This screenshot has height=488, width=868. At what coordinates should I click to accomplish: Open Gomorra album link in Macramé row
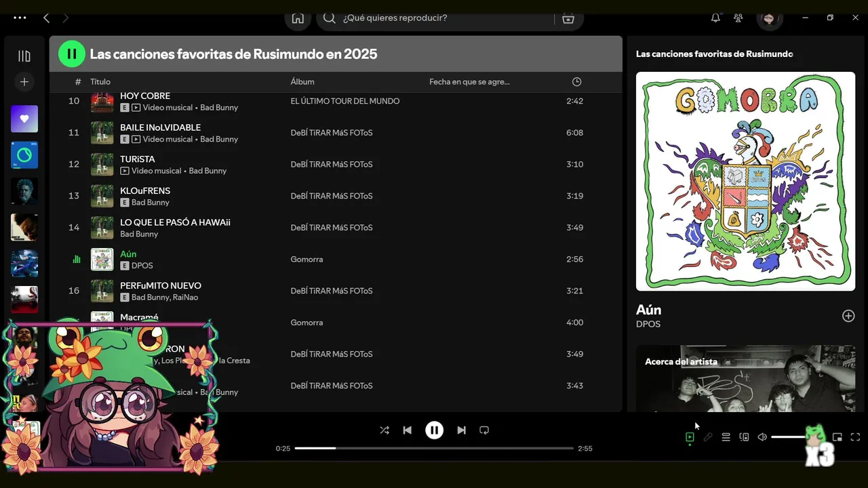[x=307, y=323]
